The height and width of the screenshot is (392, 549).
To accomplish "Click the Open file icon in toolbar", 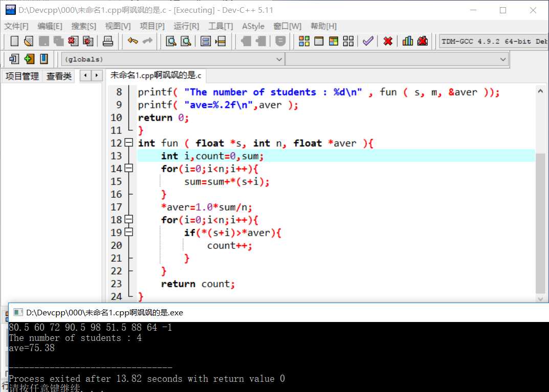I will tap(29, 41).
